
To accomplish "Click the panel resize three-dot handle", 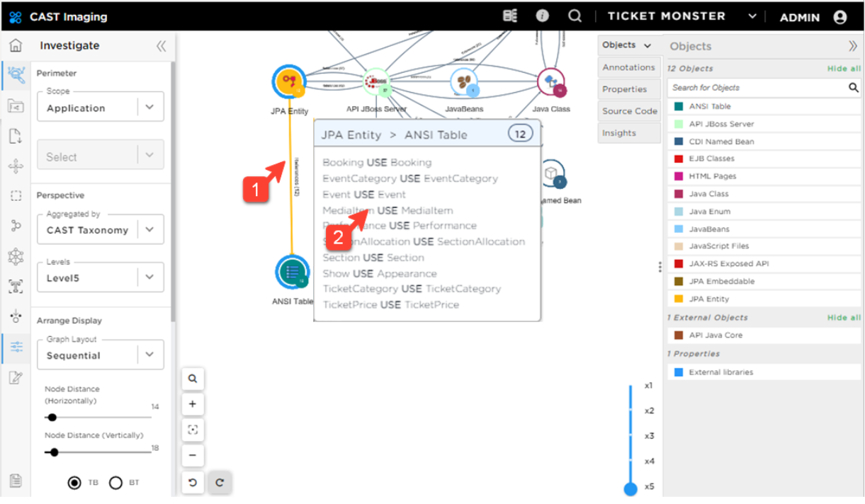I will coord(660,267).
